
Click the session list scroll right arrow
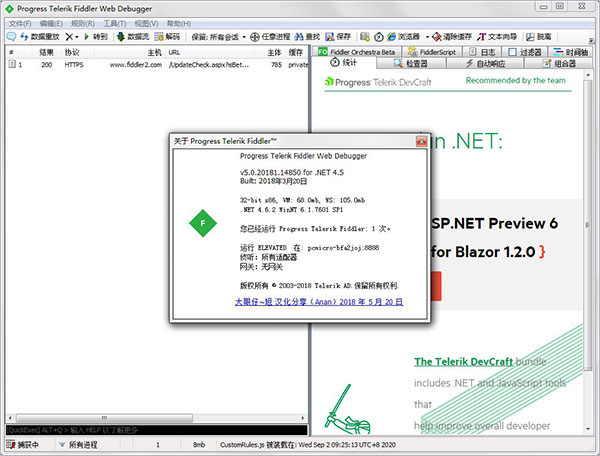click(303, 418)
